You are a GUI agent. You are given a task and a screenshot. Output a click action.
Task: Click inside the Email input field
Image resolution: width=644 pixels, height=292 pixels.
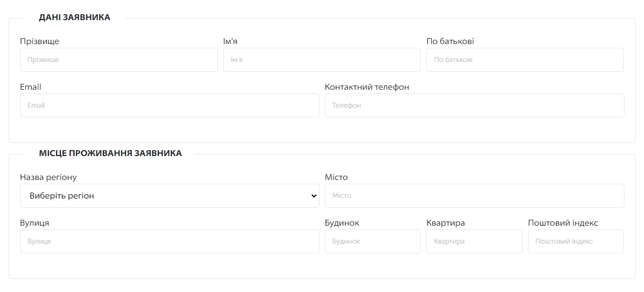(x=169, y=105)
